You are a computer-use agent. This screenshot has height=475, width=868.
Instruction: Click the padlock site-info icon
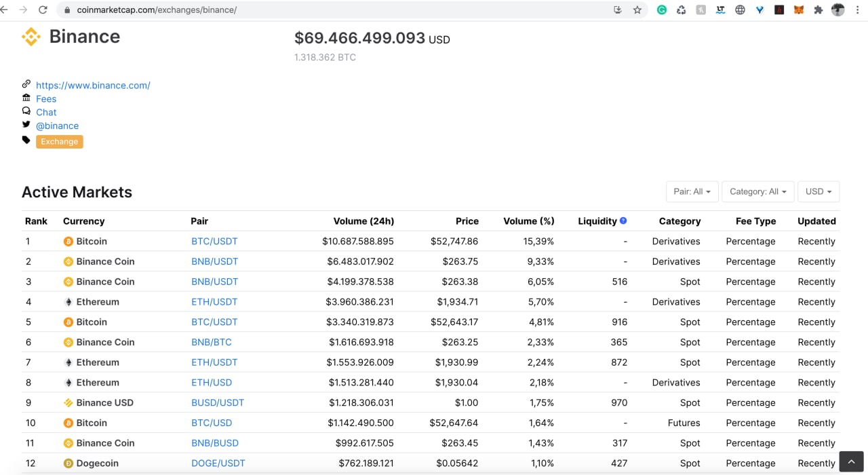point(66,10)
